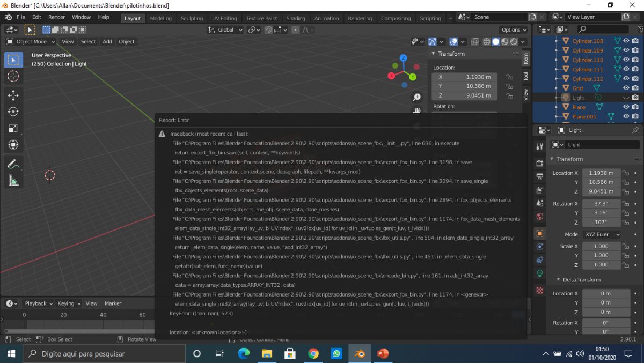This screenshot has height=363, width=644.
Task: Select the Cursor tool in the left toolbar
Action: (14, 76)
